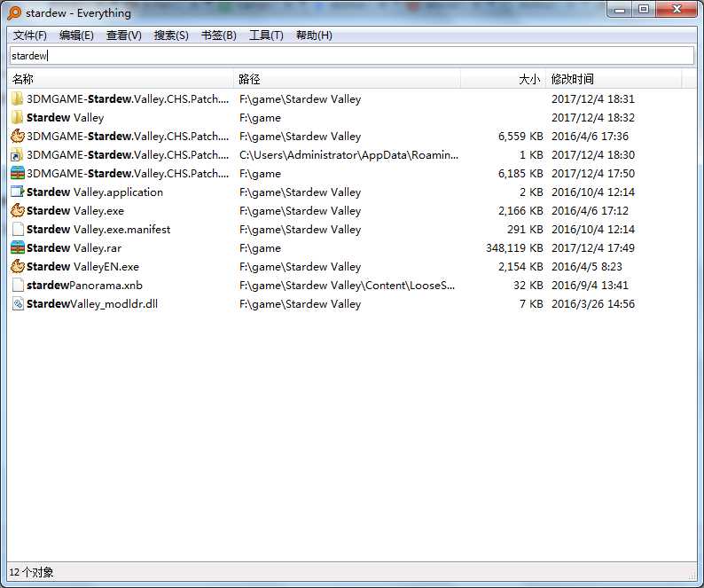The height and width of the screenshot is (588, 704).
Task: Click path of stardewPanorama.xnb under Content
Action: [347, 286]
